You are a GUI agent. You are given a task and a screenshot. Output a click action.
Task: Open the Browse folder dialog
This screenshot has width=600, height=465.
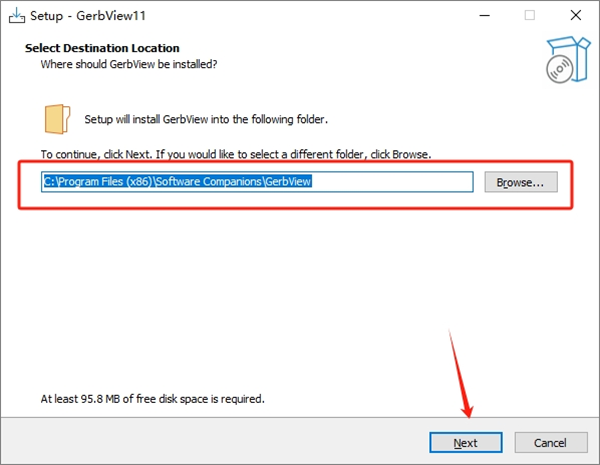pyautogui.click(x=520, y=182)
